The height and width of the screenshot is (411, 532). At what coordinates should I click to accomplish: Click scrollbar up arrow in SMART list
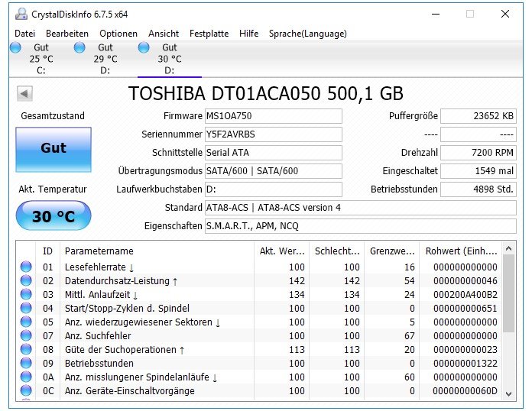tap(508, 248)
